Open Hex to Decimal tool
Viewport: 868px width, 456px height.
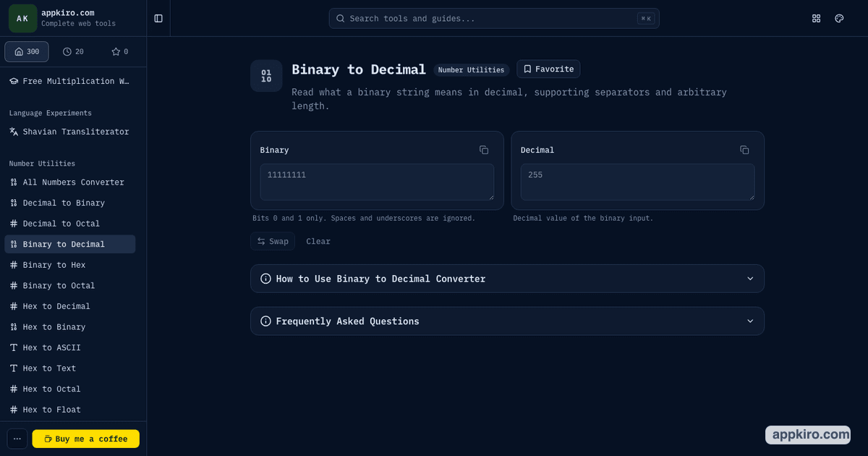70,306
